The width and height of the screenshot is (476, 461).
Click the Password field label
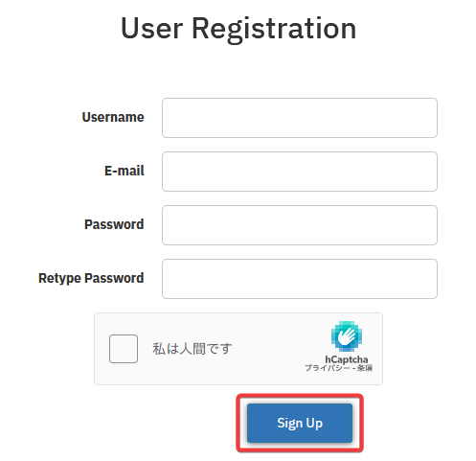(x=114, y=224)
